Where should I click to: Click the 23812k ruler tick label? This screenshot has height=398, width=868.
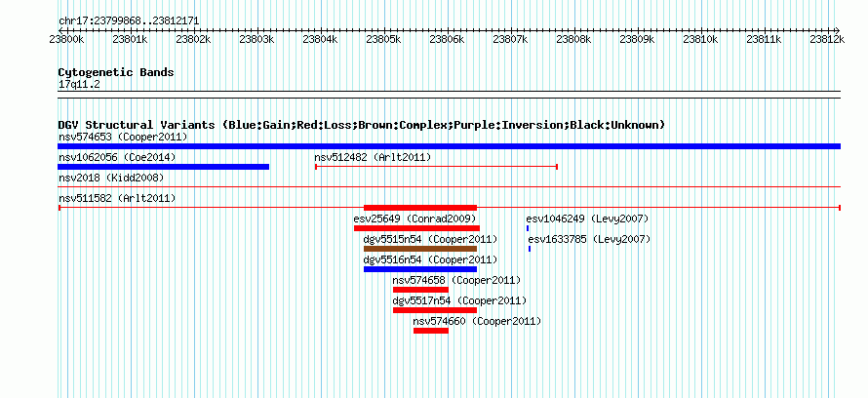[827, 39]
